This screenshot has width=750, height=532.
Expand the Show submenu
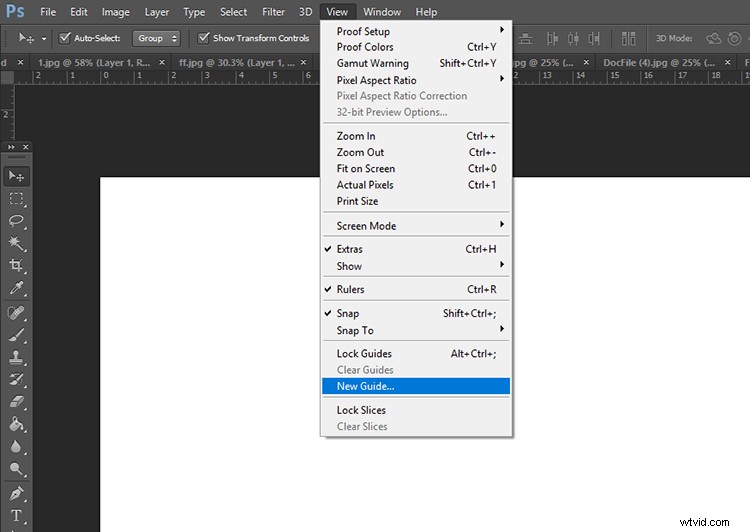click(x=416, y=266)
